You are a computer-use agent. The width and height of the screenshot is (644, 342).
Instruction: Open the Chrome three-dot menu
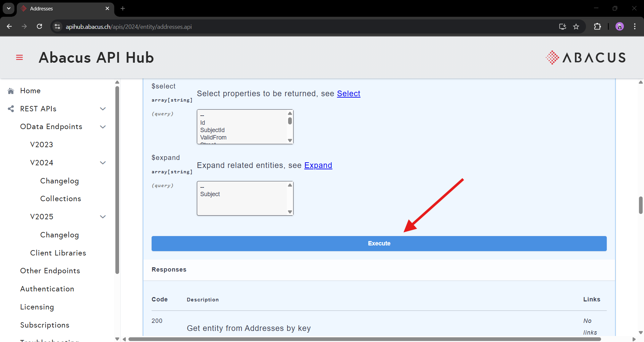[635, 26]
